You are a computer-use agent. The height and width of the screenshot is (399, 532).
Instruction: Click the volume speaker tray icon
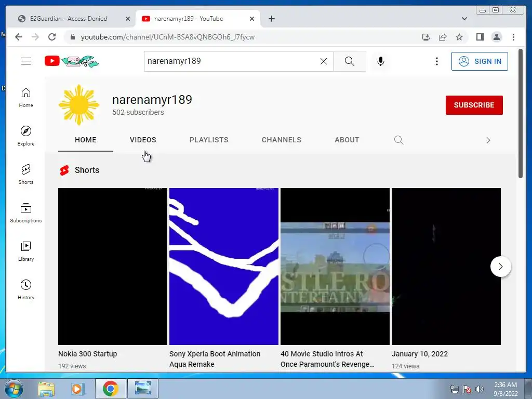[x=480, y=389]
